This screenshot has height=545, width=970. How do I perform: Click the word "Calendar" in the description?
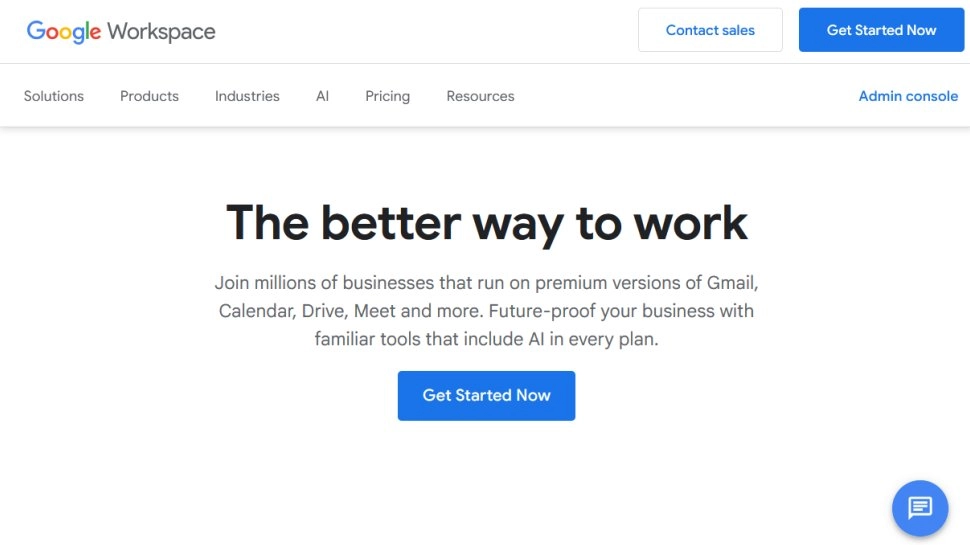[x=255, y=311]
